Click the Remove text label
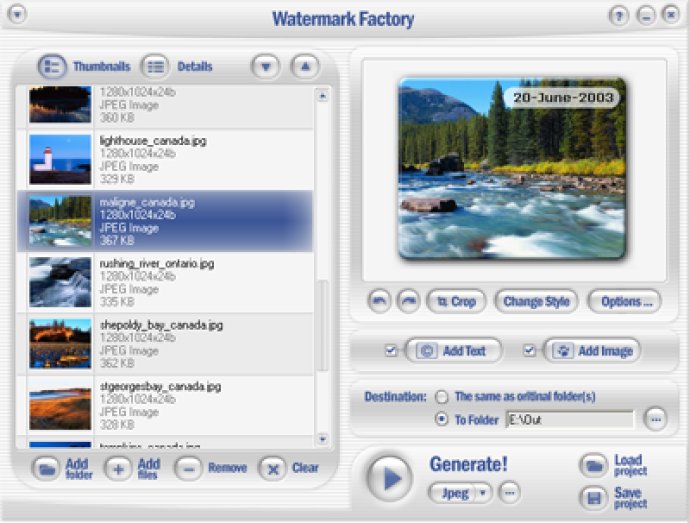 click(x=228, y=468)
